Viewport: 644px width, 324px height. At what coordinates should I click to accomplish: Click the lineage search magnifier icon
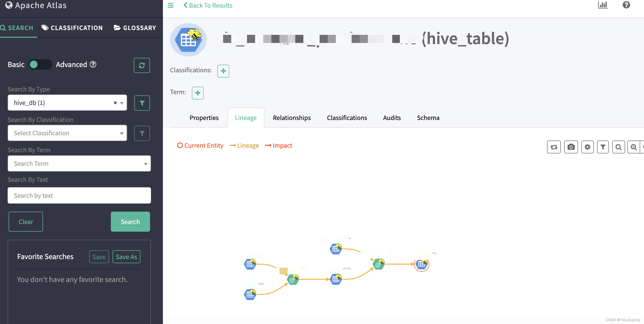618,147
